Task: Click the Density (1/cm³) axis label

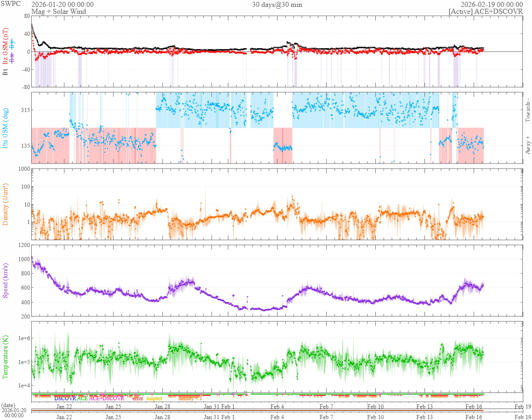Action: (5, 204)
